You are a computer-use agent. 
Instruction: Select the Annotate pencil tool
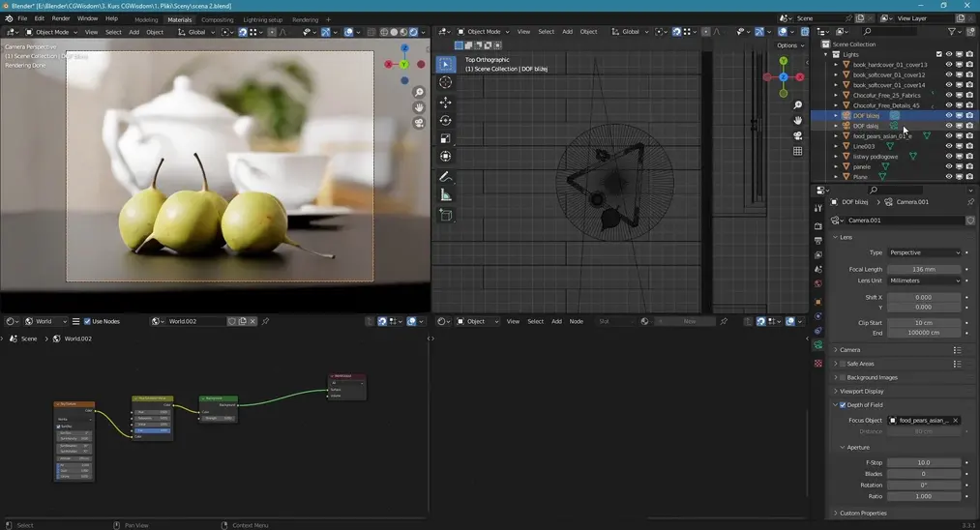pos(445,177)
